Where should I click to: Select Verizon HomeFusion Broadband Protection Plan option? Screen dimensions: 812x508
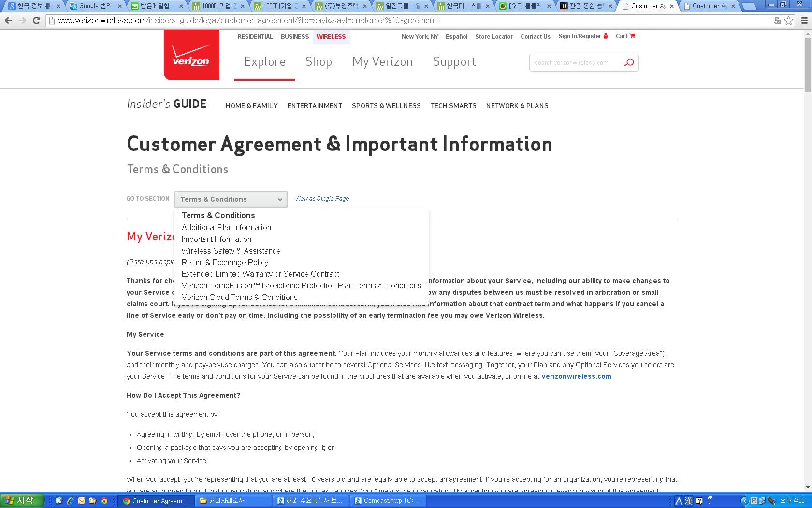302,285
